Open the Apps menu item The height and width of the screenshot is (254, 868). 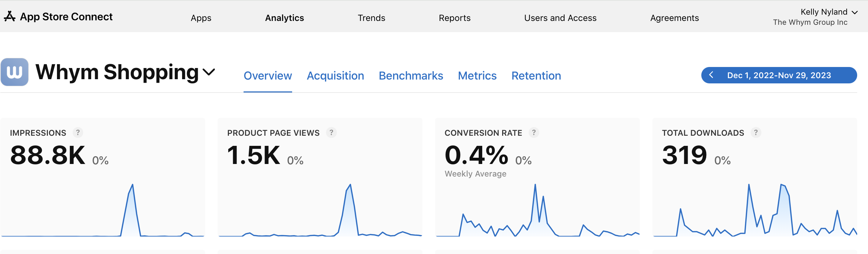[201, 18]
